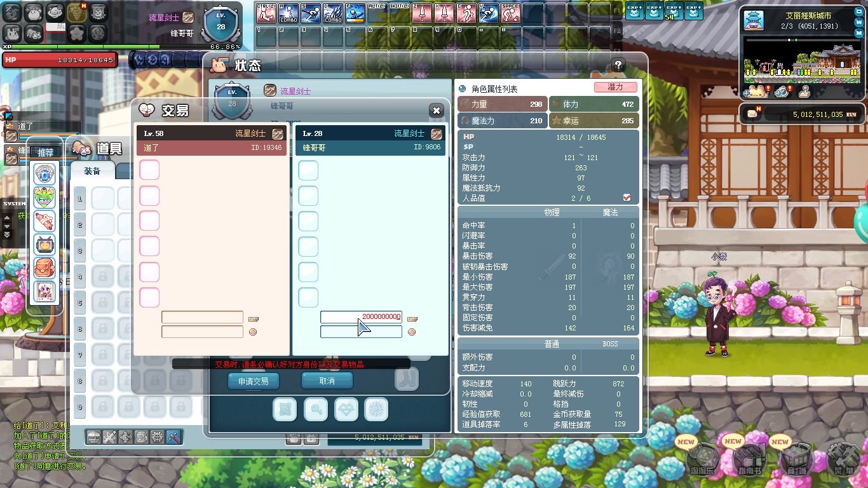Click the character 小葵 name label
868x488 pixels.
(x=719, y=257)
